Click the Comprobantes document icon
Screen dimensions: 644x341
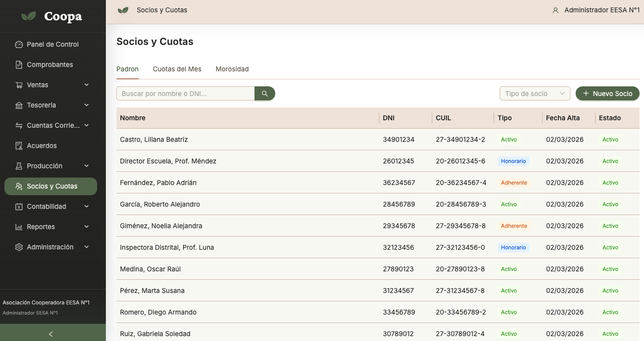pyautogui.click(x=19, y=65)
